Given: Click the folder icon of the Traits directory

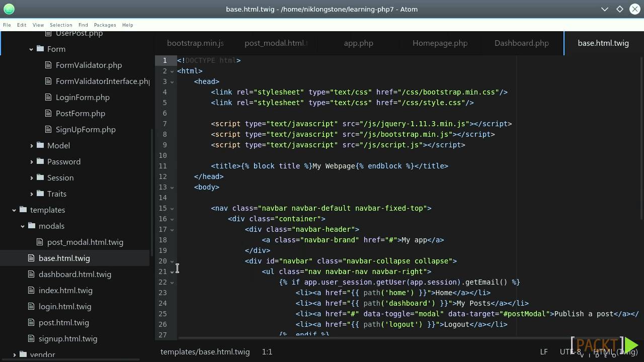Looking at the screenshot, I should 40,194.
